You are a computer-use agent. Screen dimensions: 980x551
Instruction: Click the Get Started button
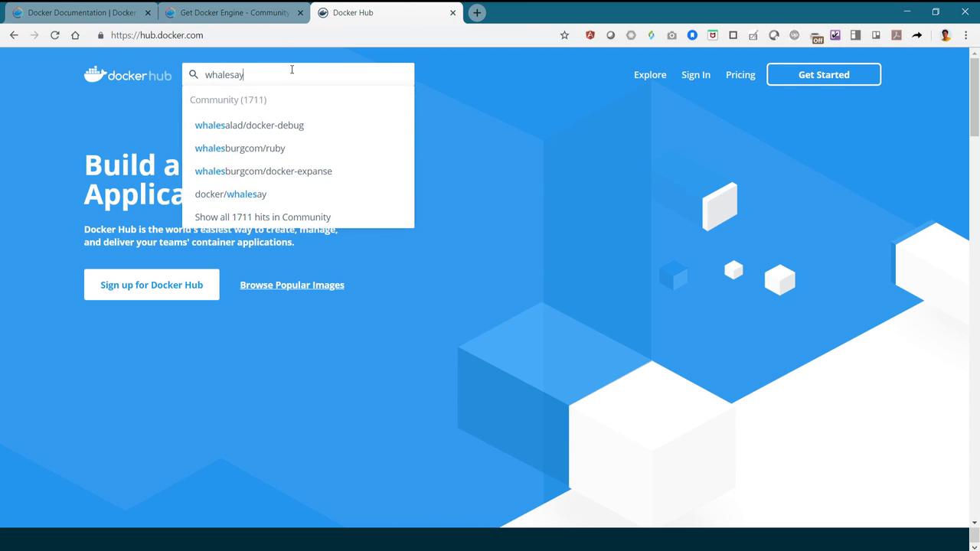click(824, 74)
